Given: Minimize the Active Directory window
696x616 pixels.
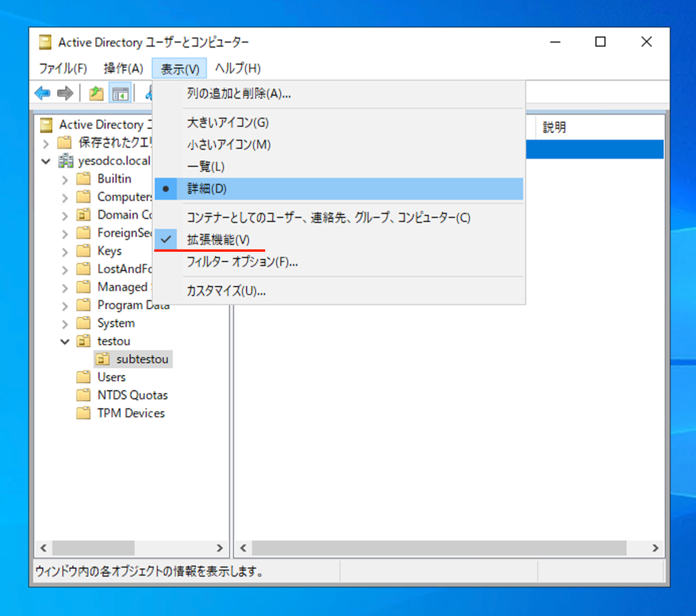Looking at the screenshot, I should (x=555, y=41).
